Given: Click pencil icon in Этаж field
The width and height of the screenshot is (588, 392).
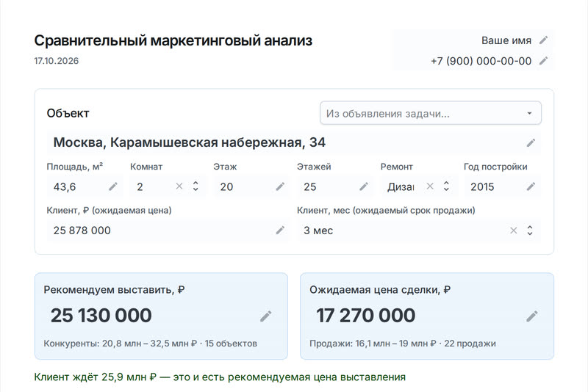Looking at the screenshot, I should [x=280, y=186].
